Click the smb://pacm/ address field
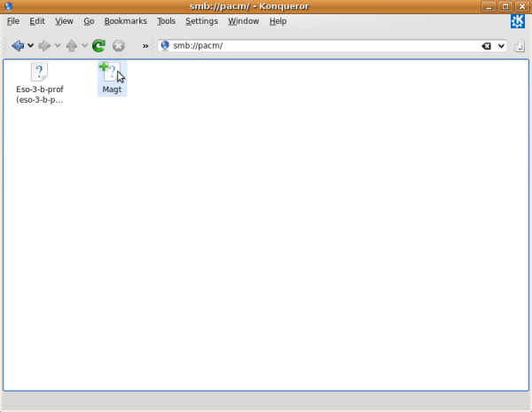The width and height of the screenshot is (532, 412). (x=319, y=45)
